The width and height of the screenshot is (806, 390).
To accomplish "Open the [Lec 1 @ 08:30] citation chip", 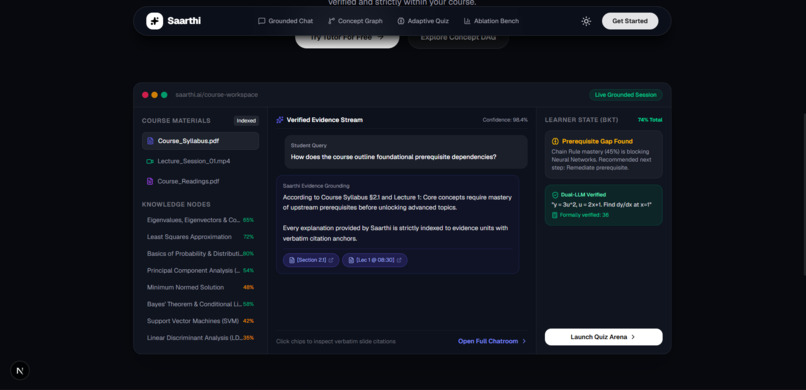I will (x=375, y=260).
